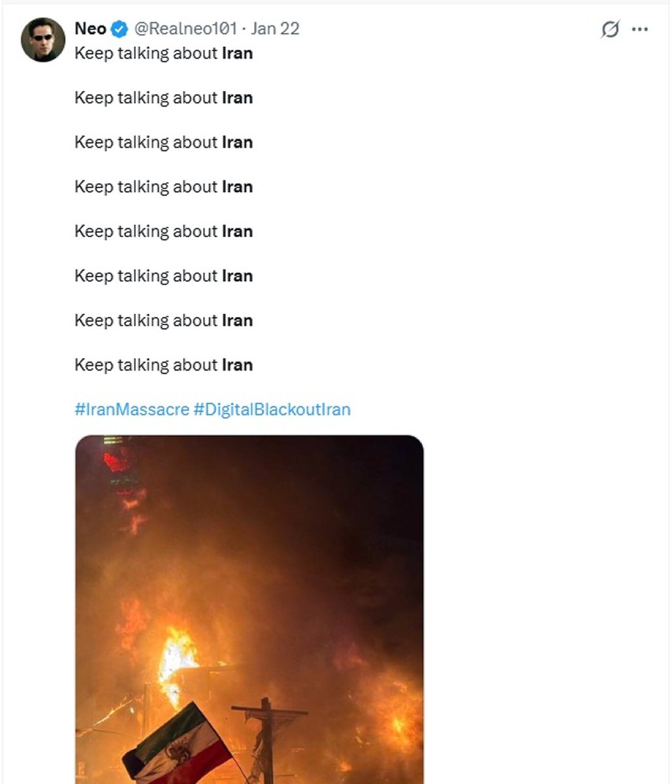Click the wooden pole in the photo
The width and height of the screenshot is (672, 784).
click(x=267, y=738)
